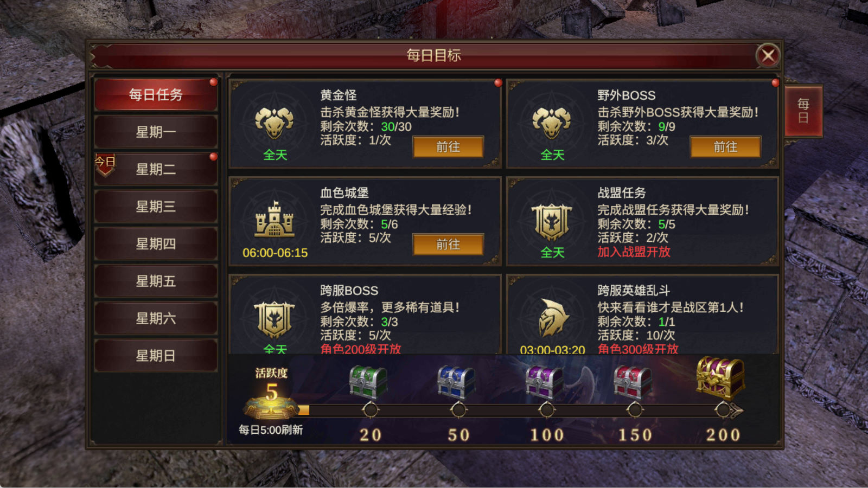868x488 pixels.
Task: Click the 战盟任务 shield emblem icon
Action: tap(552, 222)
